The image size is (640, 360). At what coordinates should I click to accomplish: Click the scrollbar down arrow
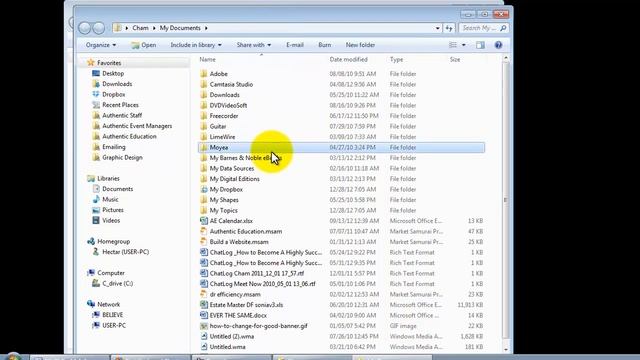(x=506, y=349)
